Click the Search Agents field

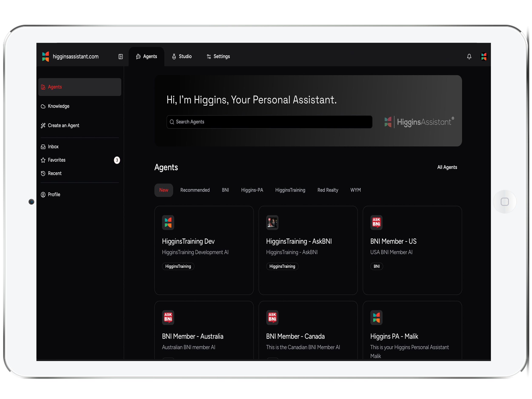tap(269, 122)
